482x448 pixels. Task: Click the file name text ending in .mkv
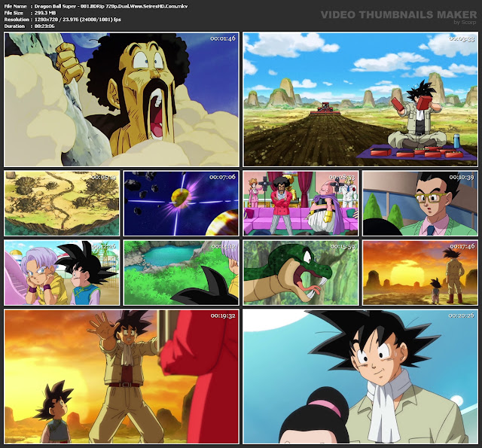point(111,6)
